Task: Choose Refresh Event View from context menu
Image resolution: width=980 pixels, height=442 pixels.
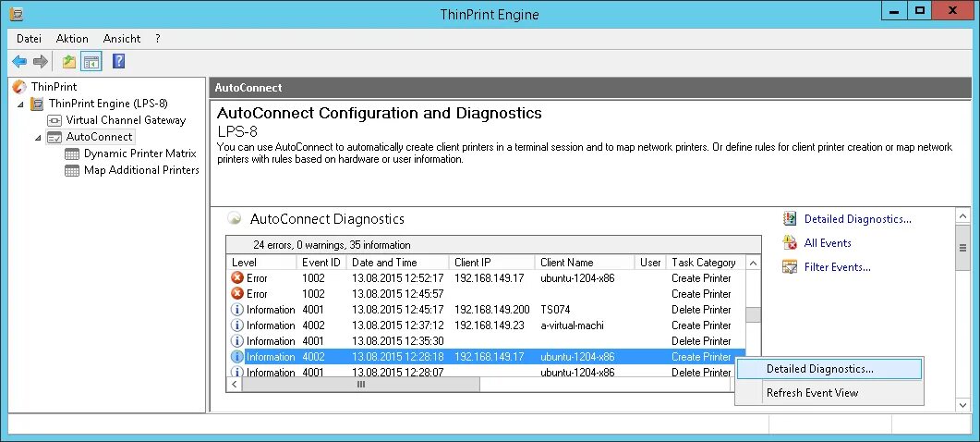Action: point(829,393)
